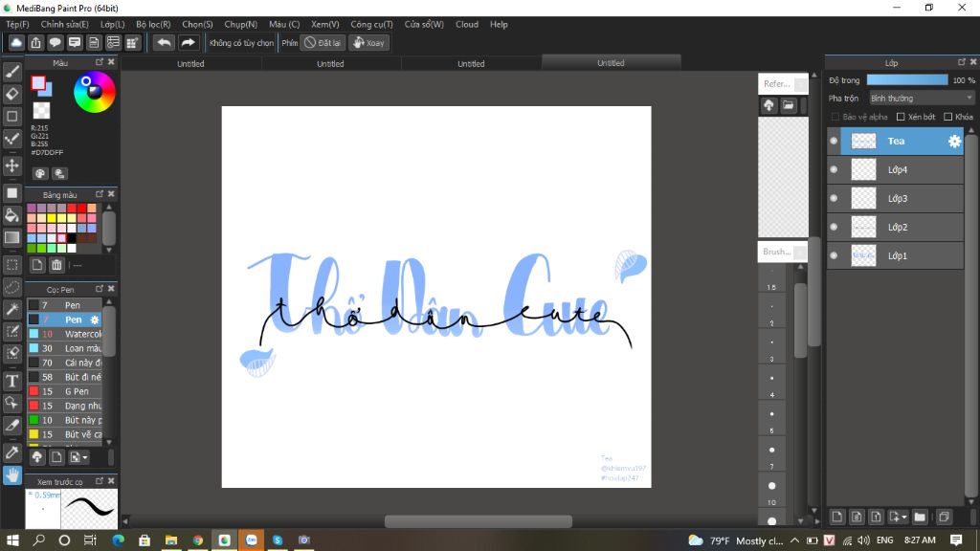
Task: Select the Bucket fill tool
Action: (x=11, y=215)
